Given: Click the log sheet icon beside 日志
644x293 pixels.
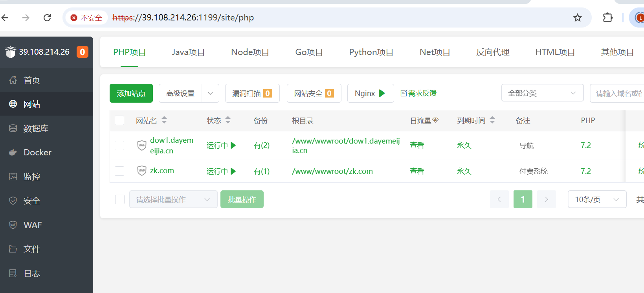Looking at the screenshot, I should 13,273.
